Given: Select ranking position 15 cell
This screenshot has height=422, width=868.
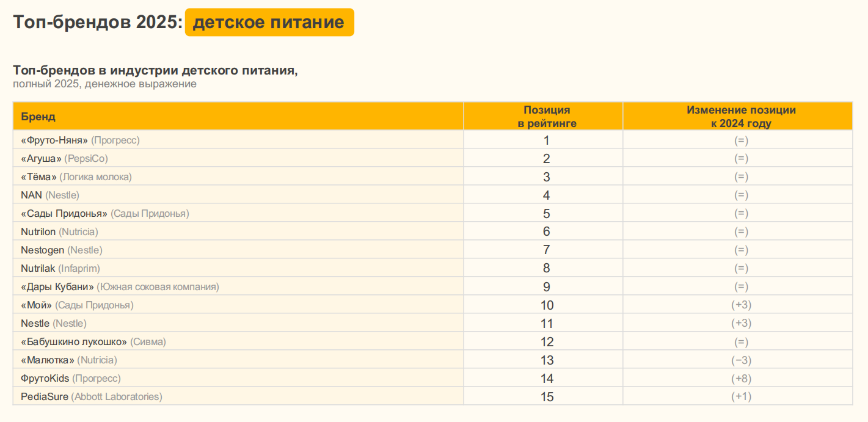Looking at the screenshot, I should click(544, 396).
